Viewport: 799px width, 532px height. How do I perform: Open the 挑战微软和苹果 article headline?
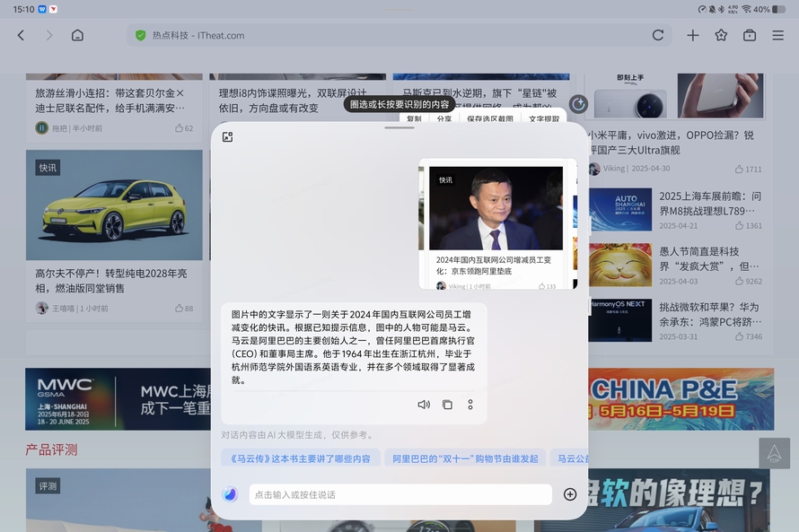coord(710,314)
